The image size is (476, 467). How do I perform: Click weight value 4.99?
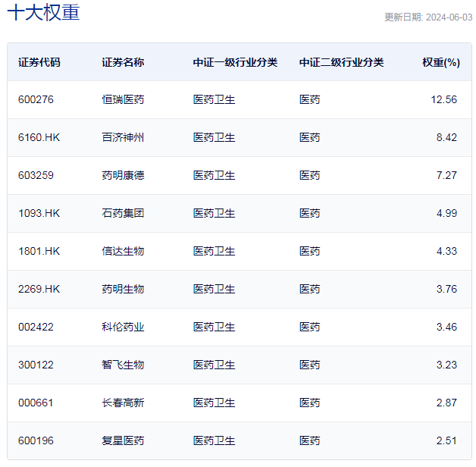pyautogui.click(x=446, y=214)
